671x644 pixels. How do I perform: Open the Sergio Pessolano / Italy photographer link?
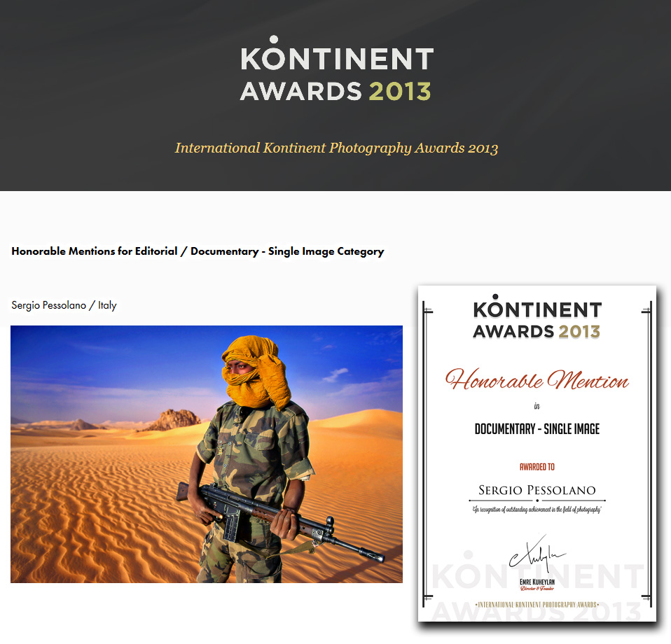tap(63, 305)
